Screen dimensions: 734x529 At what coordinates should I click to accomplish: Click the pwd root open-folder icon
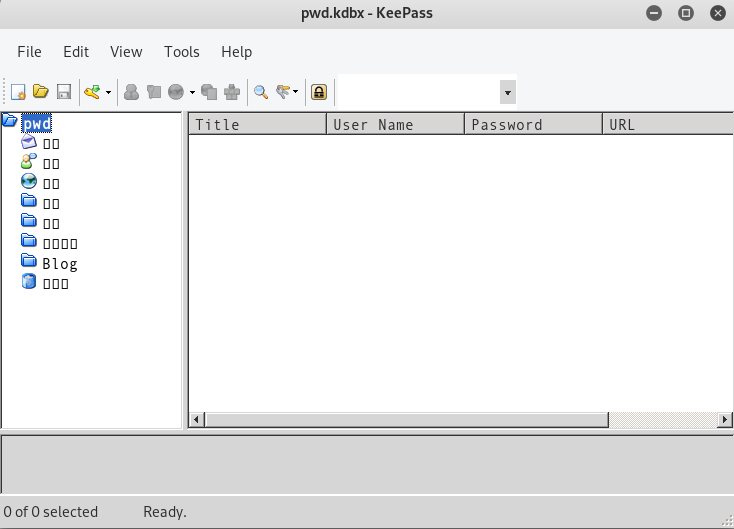click(x=10, y=121)
